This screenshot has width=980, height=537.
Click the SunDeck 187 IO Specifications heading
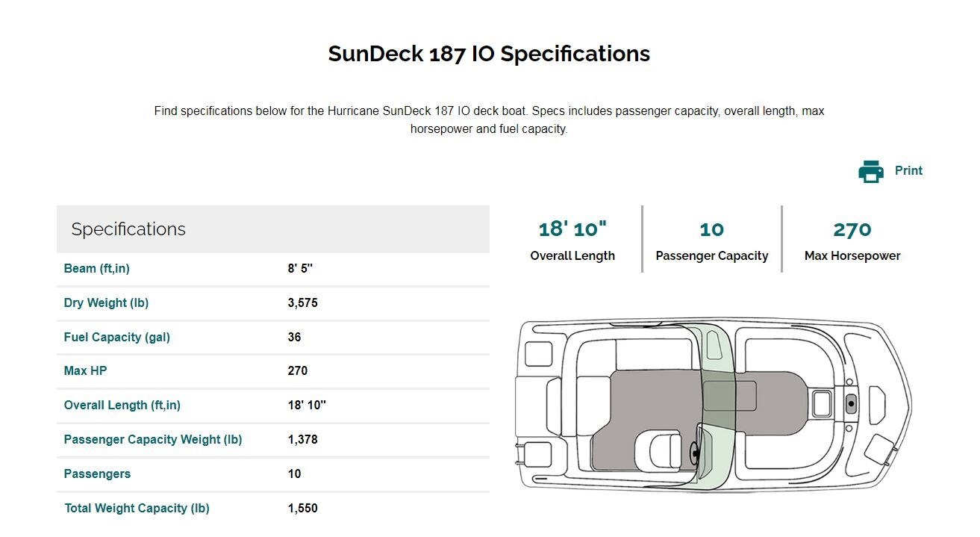(489, 54)
